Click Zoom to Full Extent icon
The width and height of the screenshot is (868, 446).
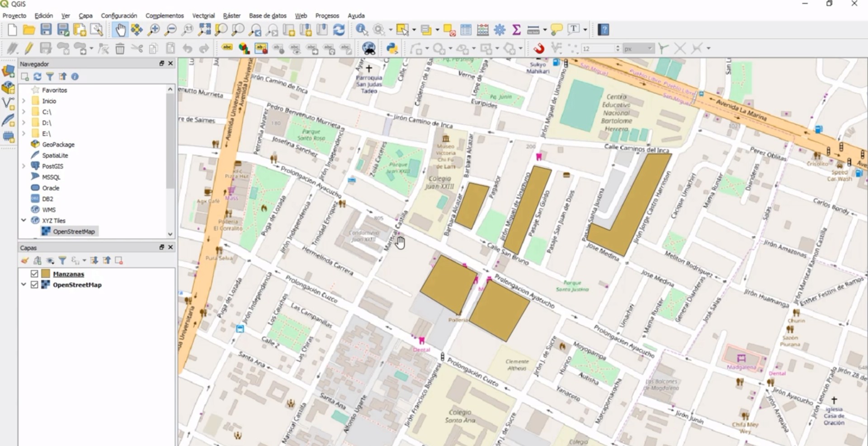click(x=204, y=30)
